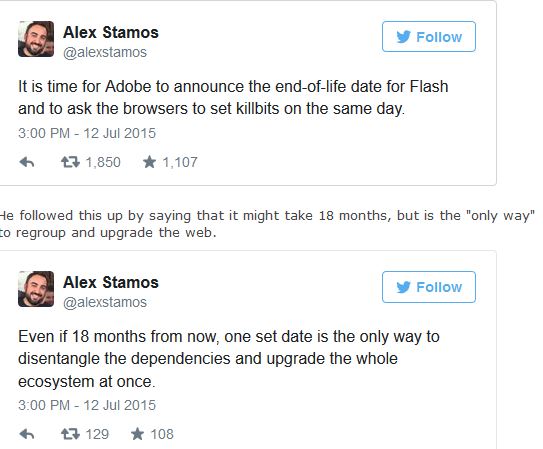Viewport: 543px width, 449px height.
Task: Follow Alex Stamos from the second tweet
Action: [x=429, y=287]
